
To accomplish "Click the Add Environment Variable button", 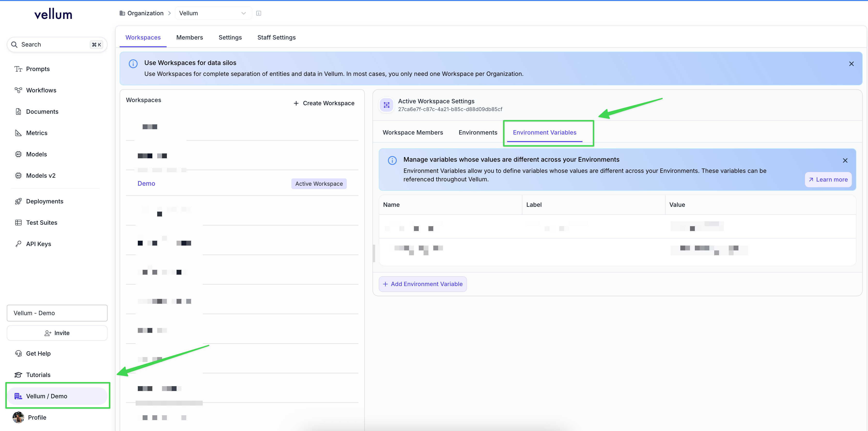I will point(423,284).
